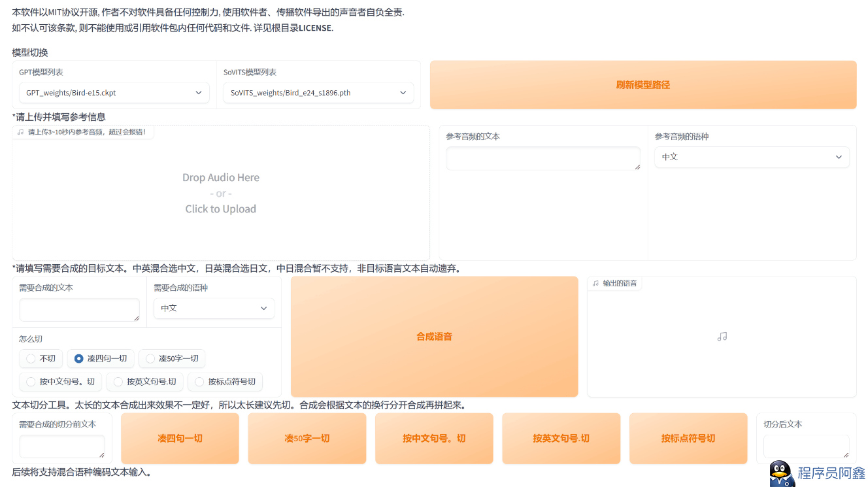Select the 凑四句一切 radio option
The width and height of the screenshot is (868, 487).
coord(101,358)
